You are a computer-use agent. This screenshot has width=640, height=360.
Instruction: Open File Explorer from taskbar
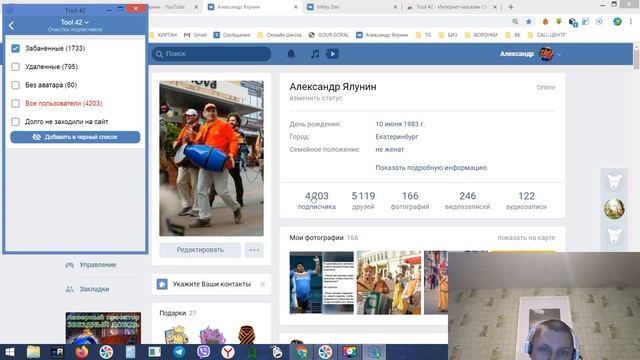33,352
